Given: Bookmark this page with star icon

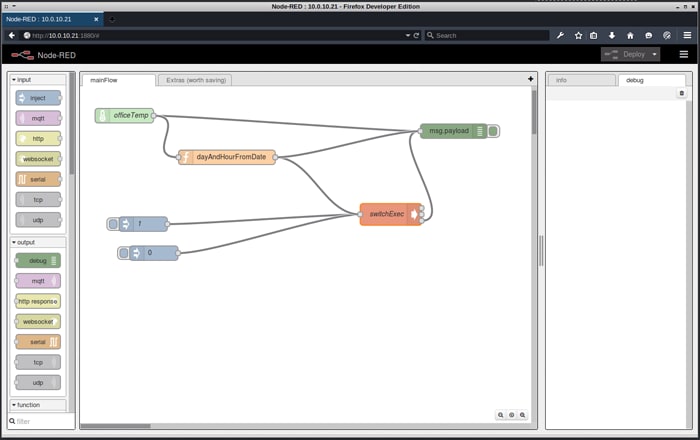Looking at the screenshot, I should [579, 35].
